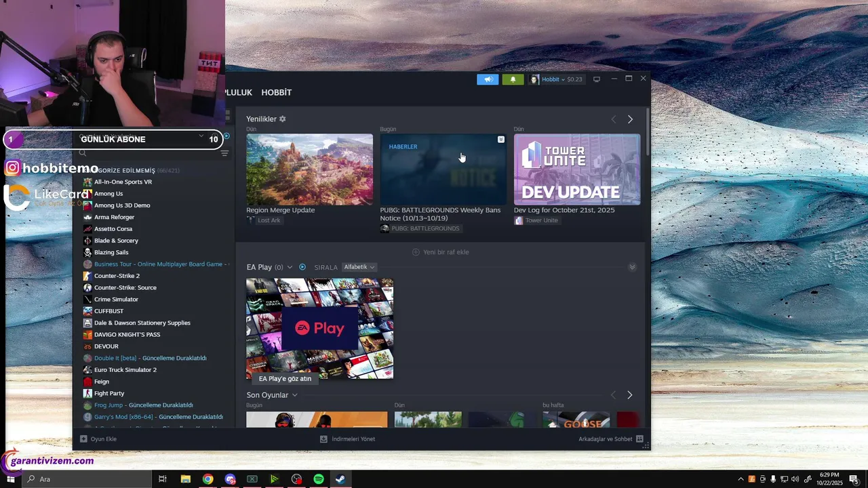Select Garry's Mod [x86-64] entry
The height and width of the screenshot is (488, 868).
158,417
